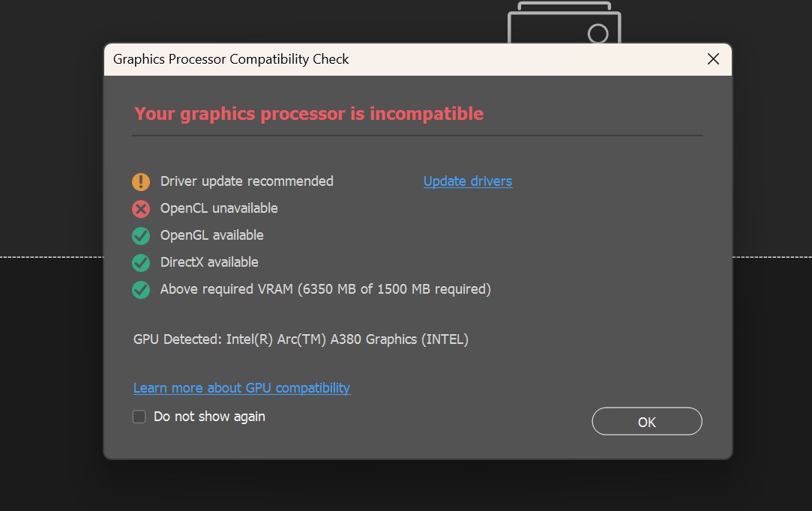Open the Update drivers link
The image size is (812, 511).
pyautogui.click(x=468, y=181)
